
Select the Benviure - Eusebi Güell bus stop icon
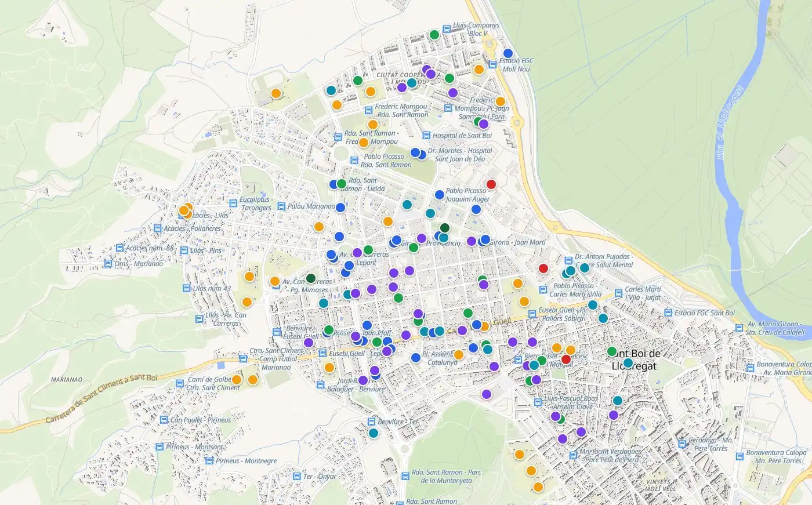277,332
